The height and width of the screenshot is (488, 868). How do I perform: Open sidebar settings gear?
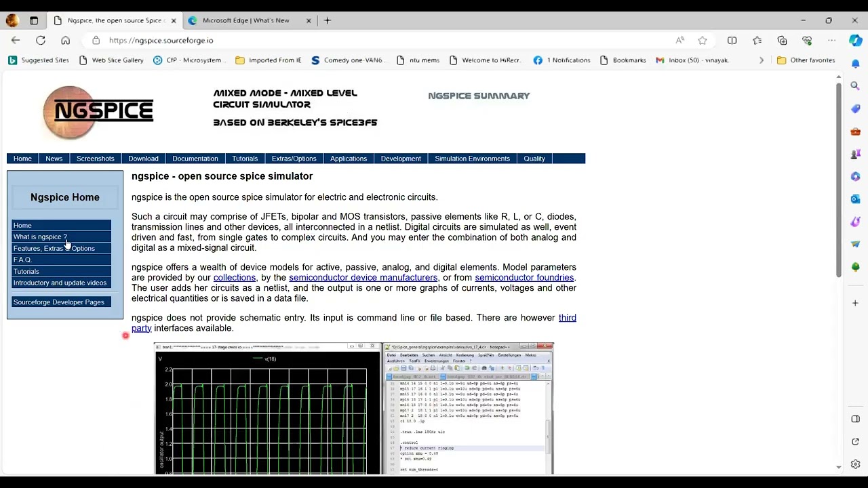(x=855, y=464)
